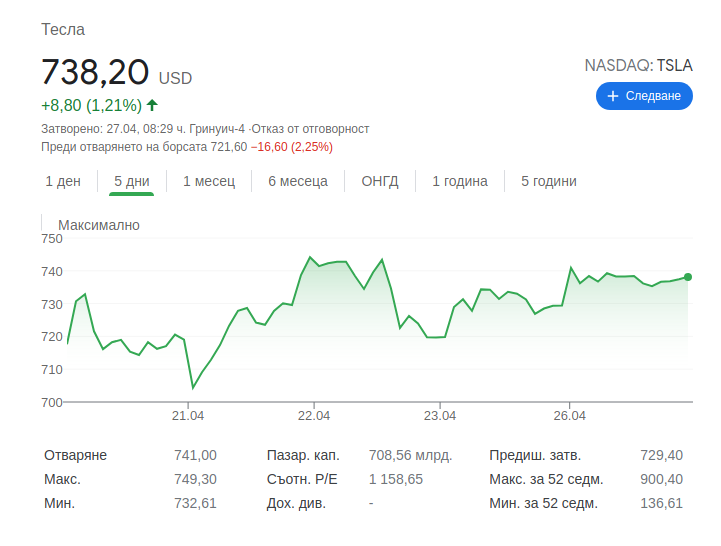This screenshot has width=721, height=546.
Task: Click the Пазар. кап. label
Action: pos(303,455)
